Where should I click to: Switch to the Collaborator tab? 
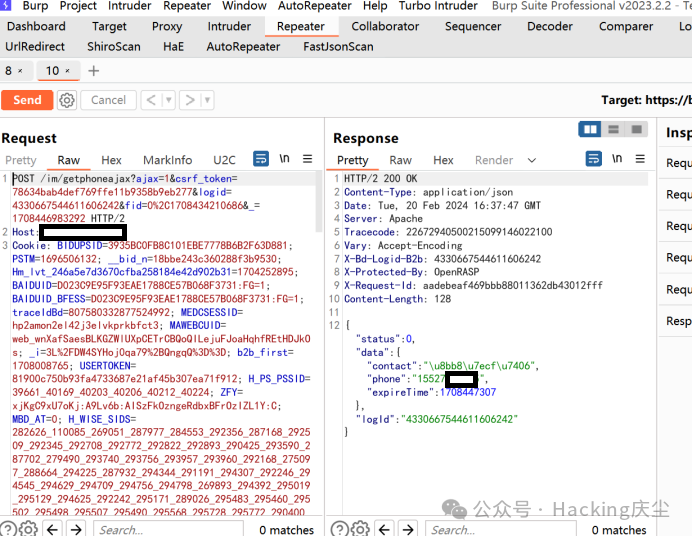click(x=385, y=26)
